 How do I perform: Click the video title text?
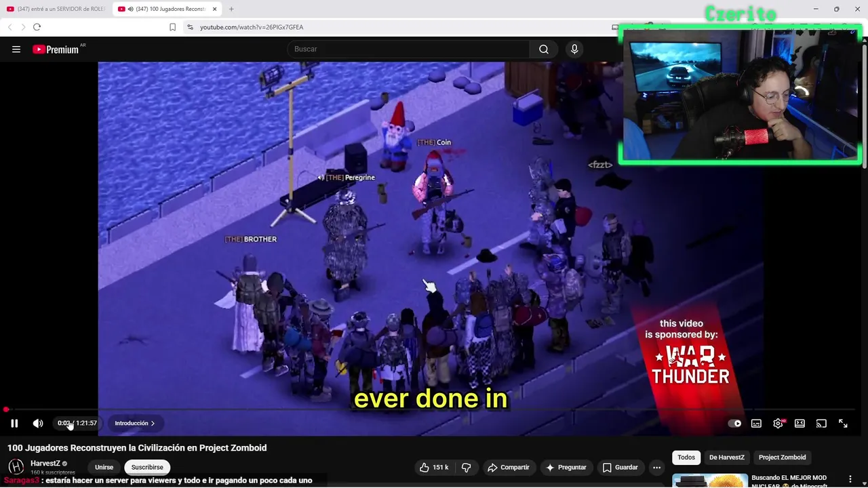(137, 447)
